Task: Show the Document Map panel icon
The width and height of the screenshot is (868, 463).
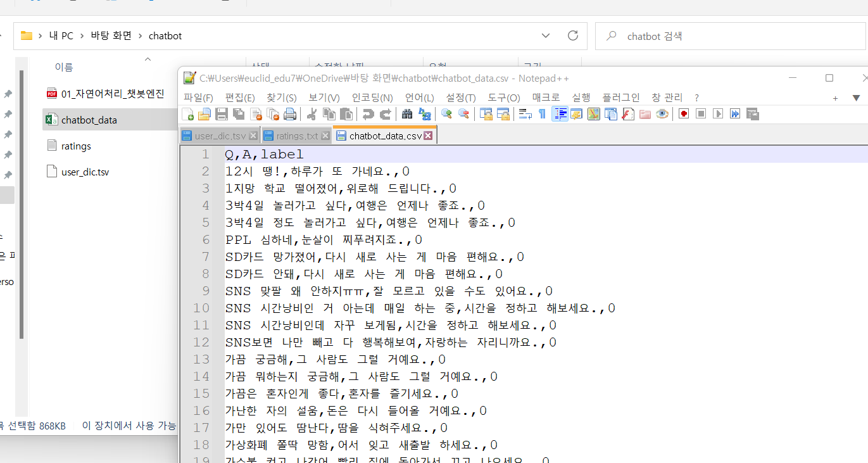Action: tap(593, 114)
